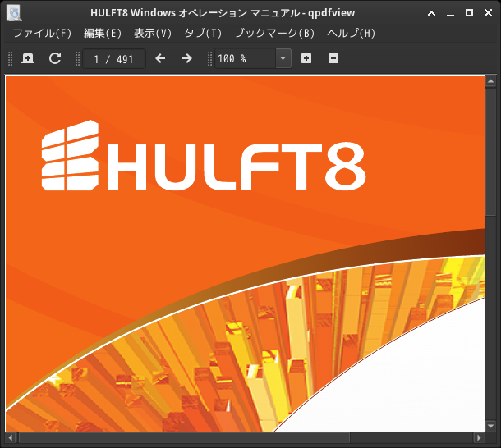Click the qpdfview app icon in title bar
This screenshot has height=448, width=501.
tap(13, 12)
